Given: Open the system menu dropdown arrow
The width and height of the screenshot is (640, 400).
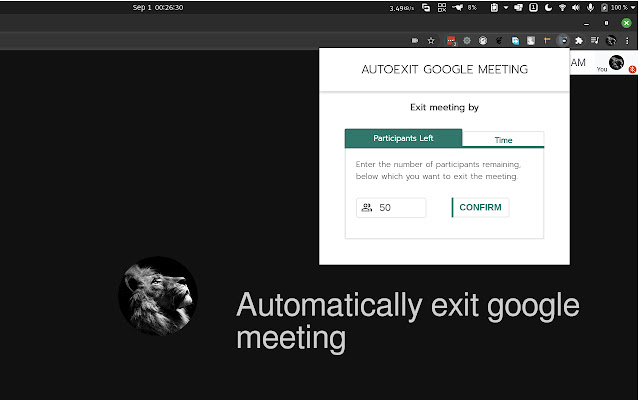Looking at the screenshot, I should coord(633,7).
